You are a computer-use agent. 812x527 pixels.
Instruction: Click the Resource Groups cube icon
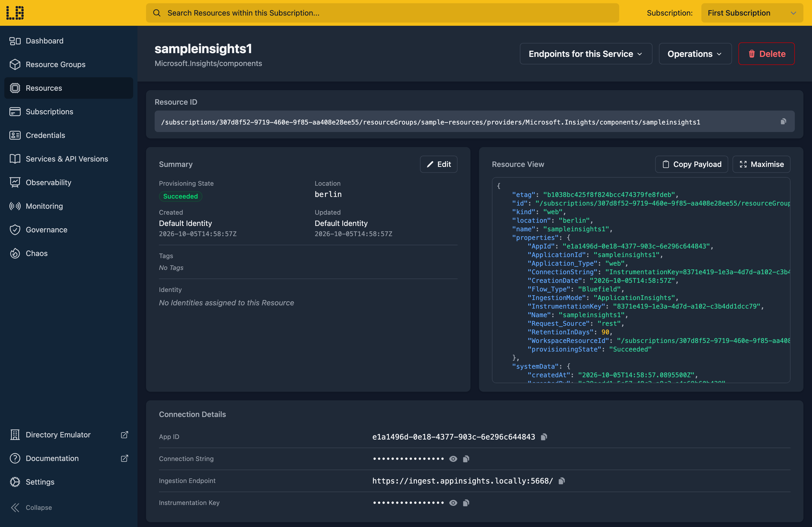click(15, 64)
